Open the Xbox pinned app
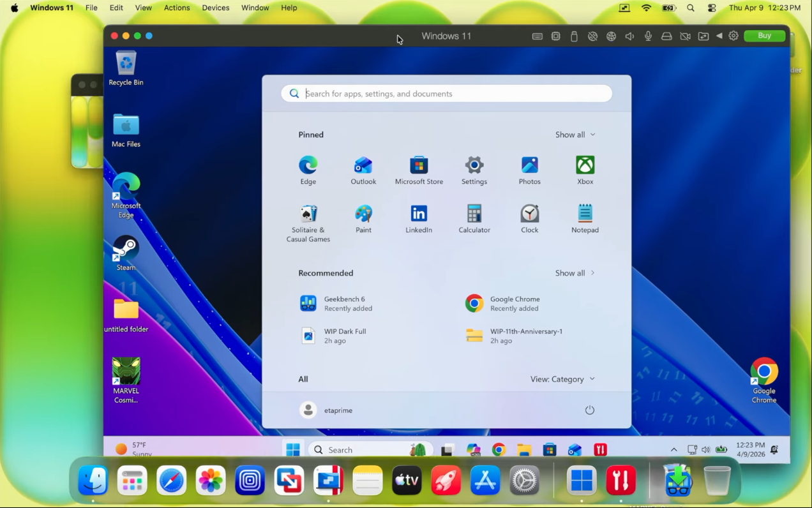Screen dimensions: 812x508 click(585, 170)
